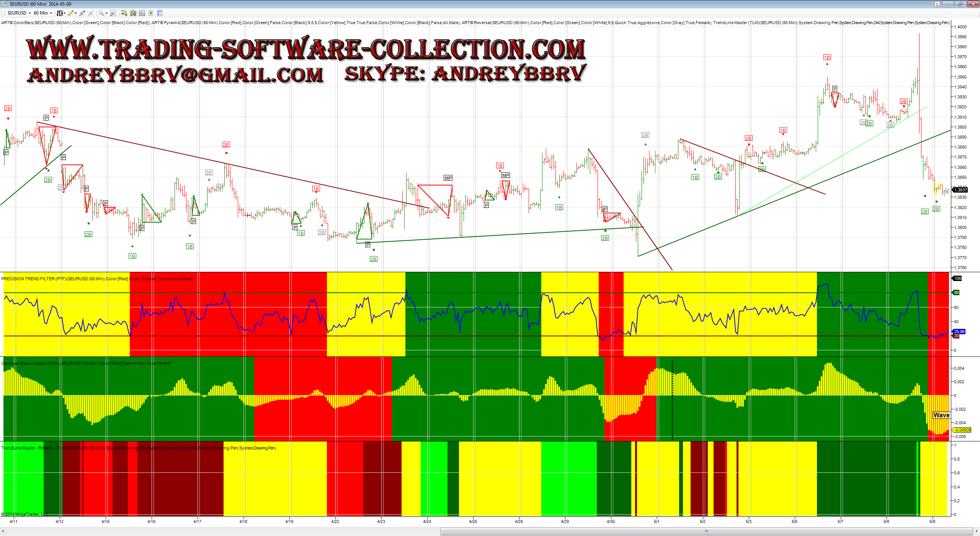The width and height of the screenshot is (980, 536).
Task: Click the MP pattern marker above red triangle
Action: click(x=448, y=178)
